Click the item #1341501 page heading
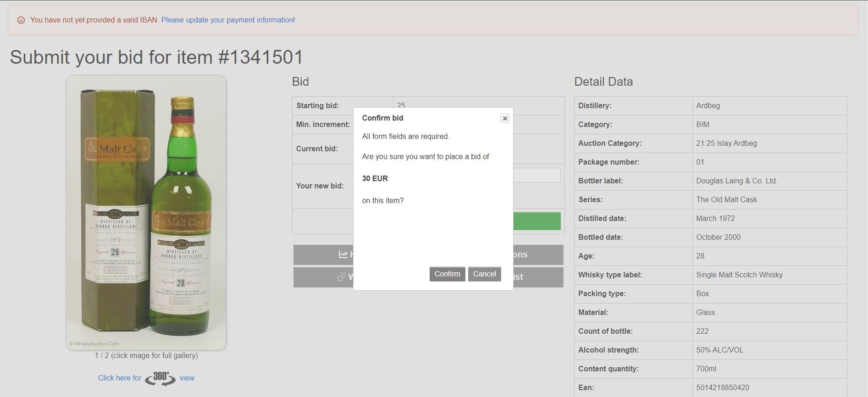 point(156,58)
